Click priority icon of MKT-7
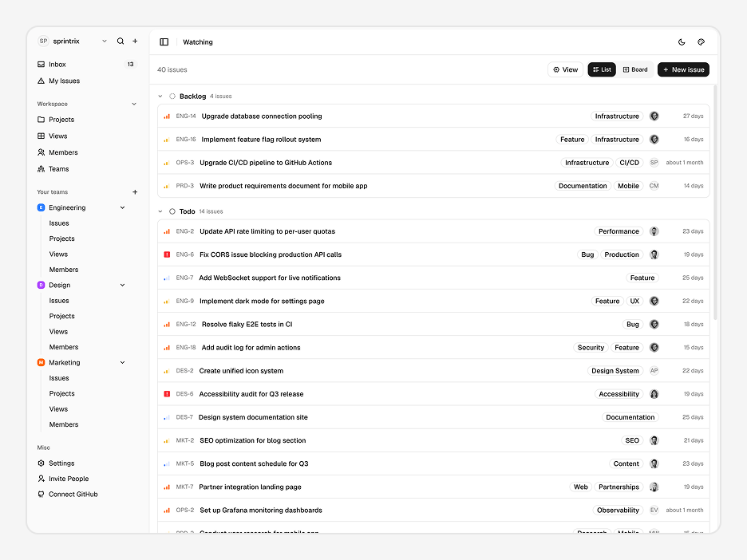Image resolution: width=747 pixels, height=560 pixels. 167,487
